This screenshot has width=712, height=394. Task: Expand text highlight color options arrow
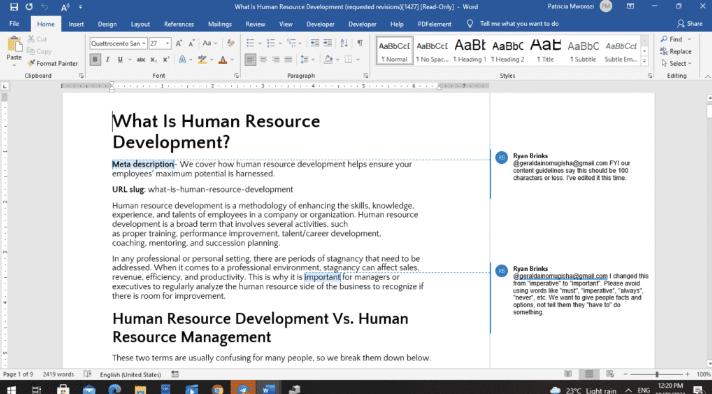[x=212, y=60]
